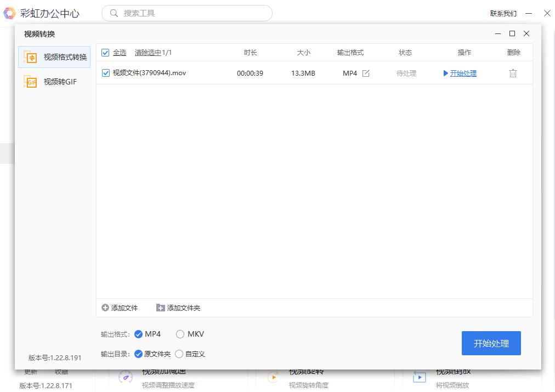Click the 添加文件夹 icon to add folder
555x392 pixels.
tap(160, 308)
